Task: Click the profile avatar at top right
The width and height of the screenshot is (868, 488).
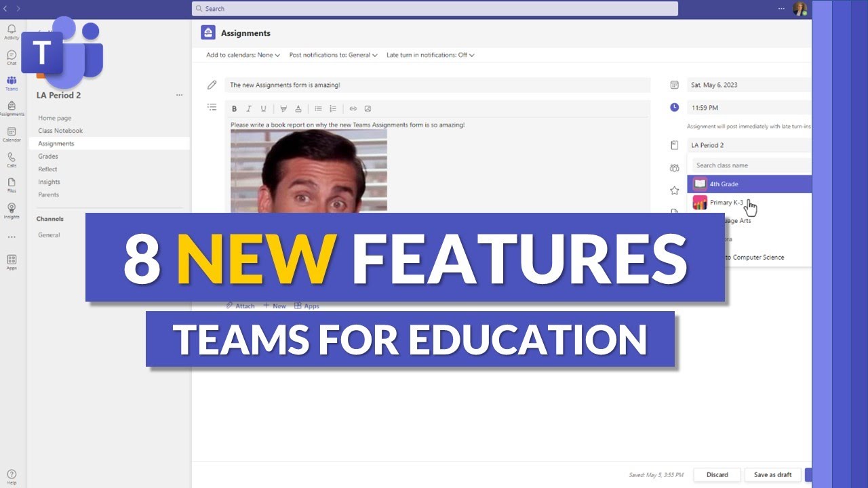Action: pyautogui.click(x=800, y=9)
